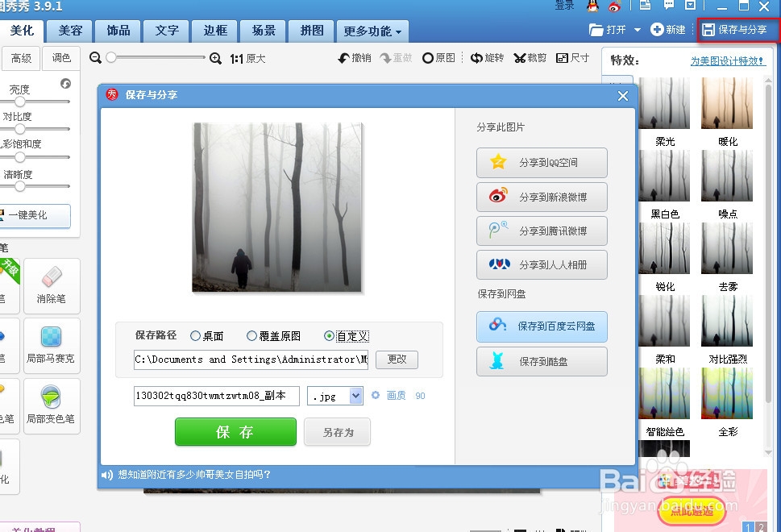The height and width of the screenshot is (532, 781).
Task: Show original image (原图)
Action: (x=438, y=58)
